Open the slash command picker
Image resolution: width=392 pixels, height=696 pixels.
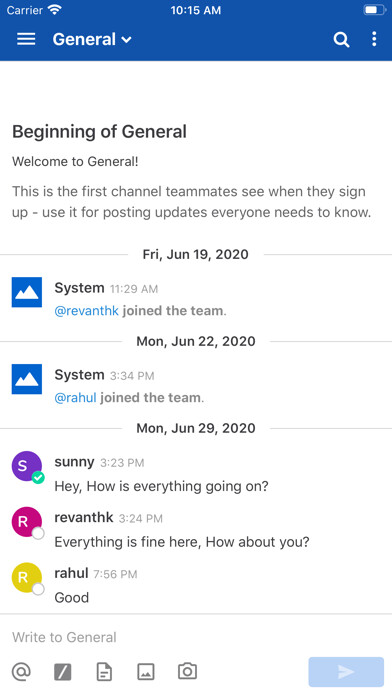(63, 672)
